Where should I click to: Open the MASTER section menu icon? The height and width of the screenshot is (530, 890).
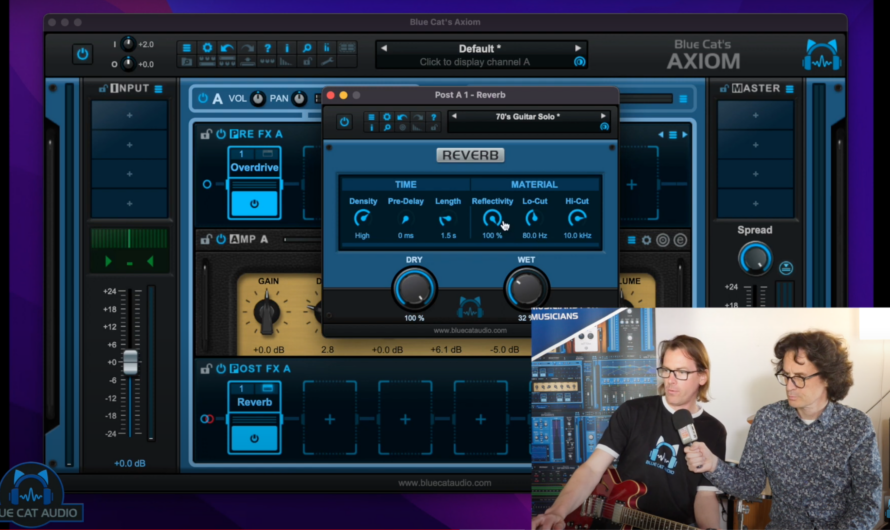[x=790, y=89]
